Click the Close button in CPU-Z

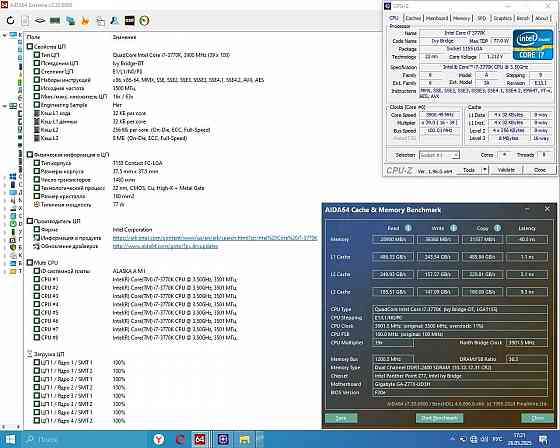[540, 170]
